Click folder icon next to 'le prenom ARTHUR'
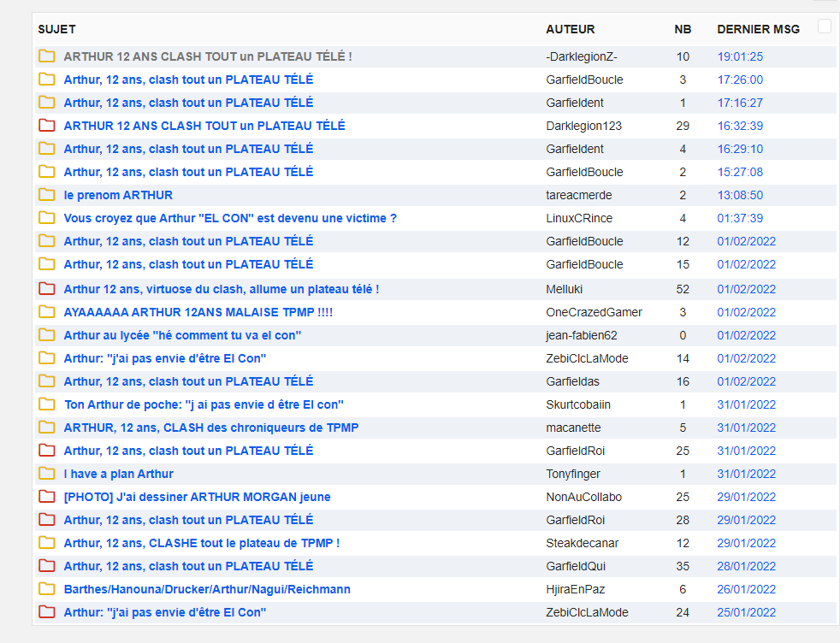The image size is (840, 643). click(x=46, y=194)
